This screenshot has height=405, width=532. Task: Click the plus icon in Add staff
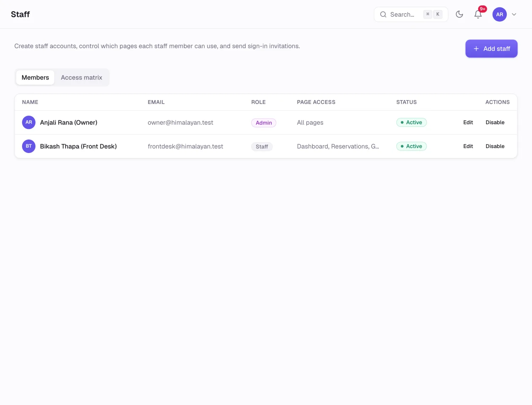[x=476, y=49]
